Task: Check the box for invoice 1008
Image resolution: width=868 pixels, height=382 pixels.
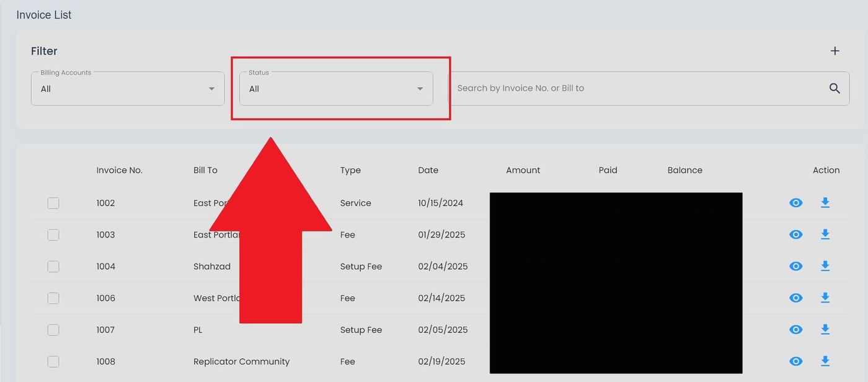Action: point(53,361)
